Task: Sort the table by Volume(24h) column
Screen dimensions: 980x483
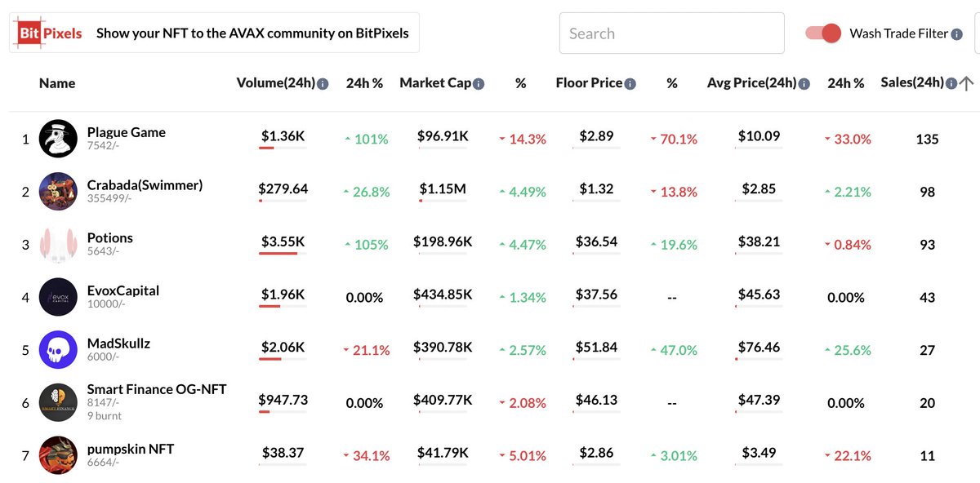Action: coord(275,83)
